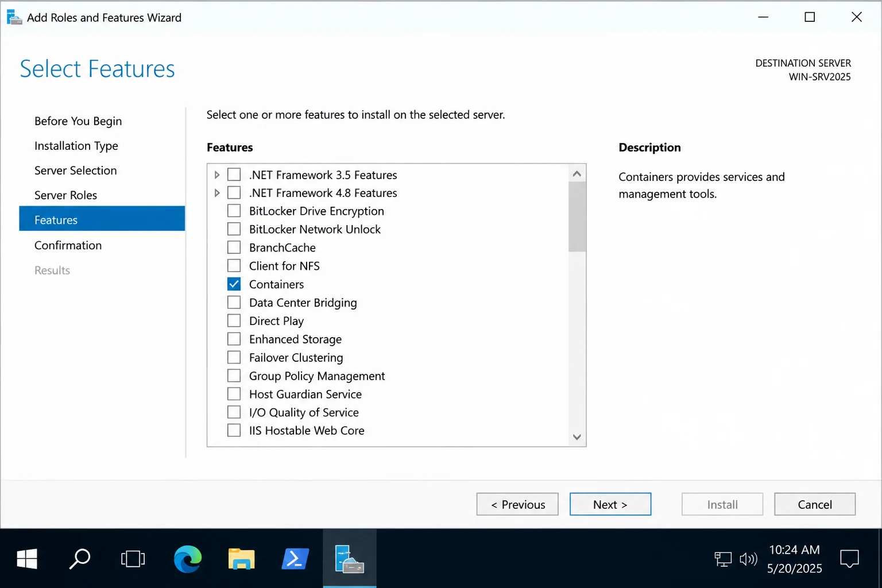Check .NET Framework 4.8 Features box
This screenshot has width=882, height=588.
pos(234,192)
